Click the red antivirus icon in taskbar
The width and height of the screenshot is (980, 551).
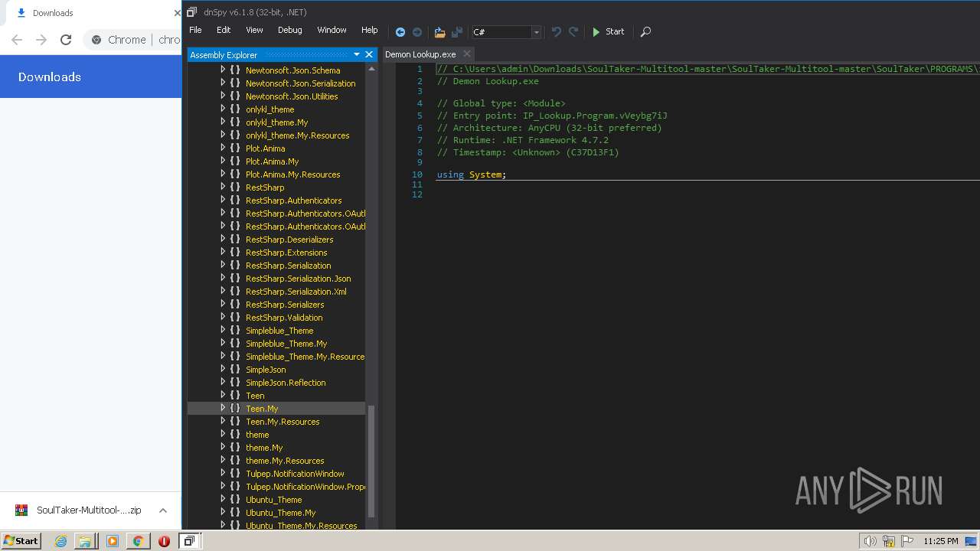[x=164, y=541]
